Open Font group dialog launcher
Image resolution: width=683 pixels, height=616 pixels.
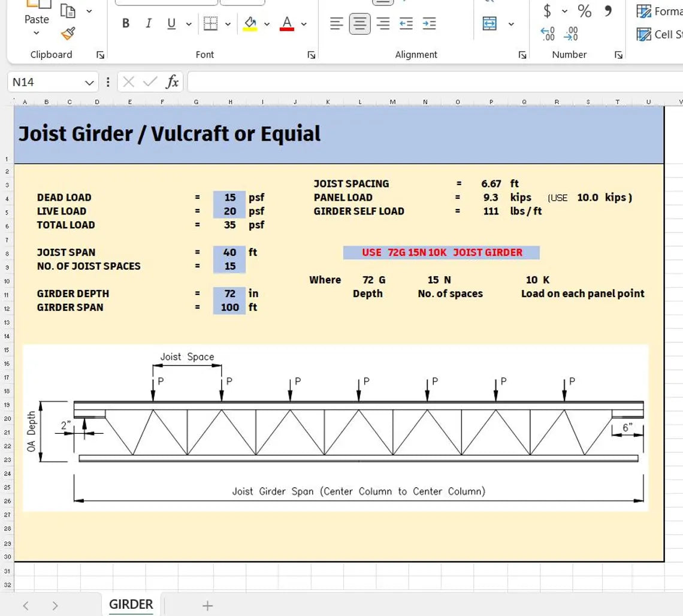[x=311, y=55]
